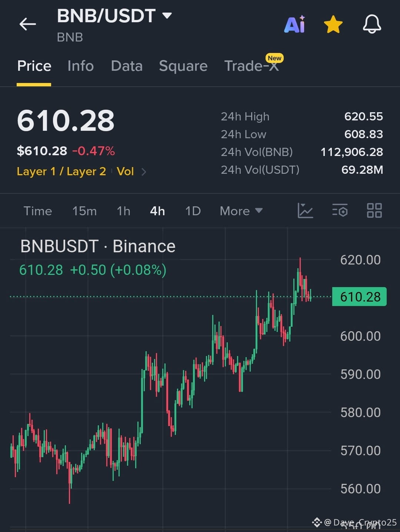
Task: Expand the BNB/USDT pair dropdown arrow
Action: [167, 16]
